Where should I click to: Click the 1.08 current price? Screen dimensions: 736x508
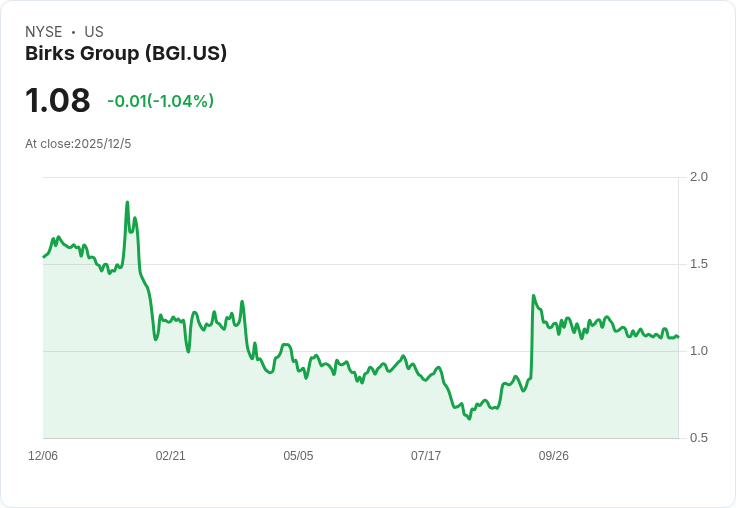point(58,101)
